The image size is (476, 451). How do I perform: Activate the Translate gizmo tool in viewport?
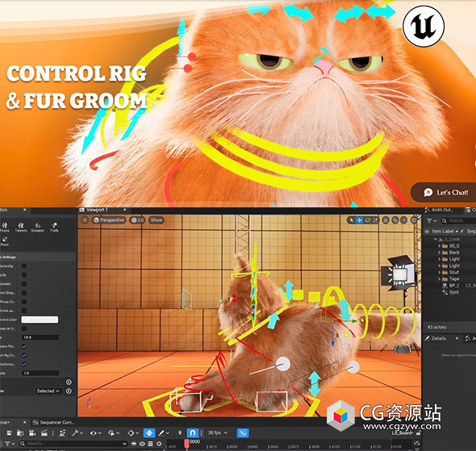360,220
